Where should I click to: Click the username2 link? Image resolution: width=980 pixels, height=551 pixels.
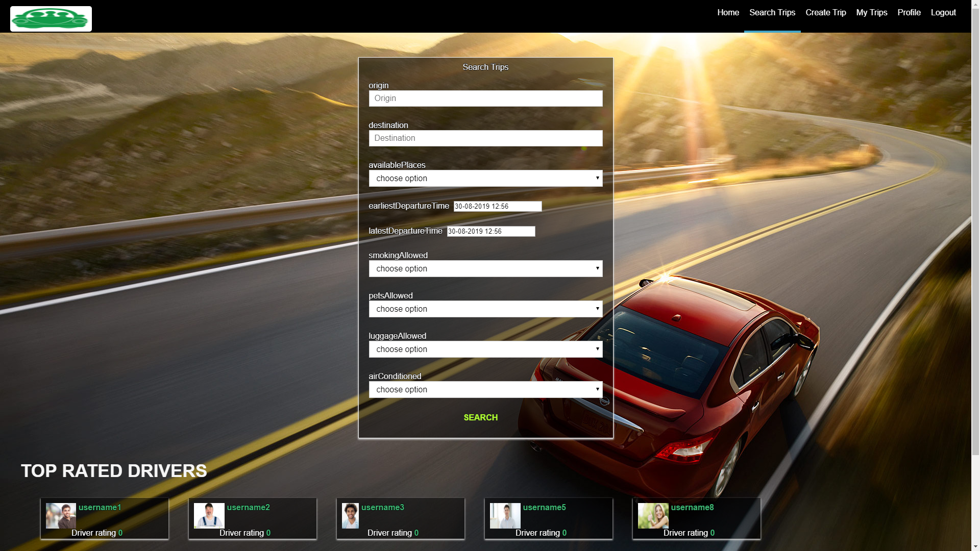tap(249, 507)
